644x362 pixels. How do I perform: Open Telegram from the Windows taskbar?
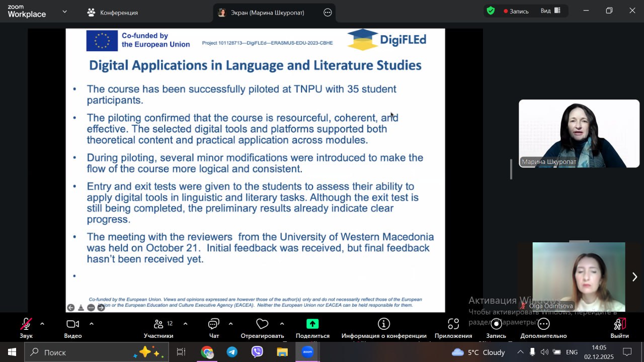click(x=232, y=352)
